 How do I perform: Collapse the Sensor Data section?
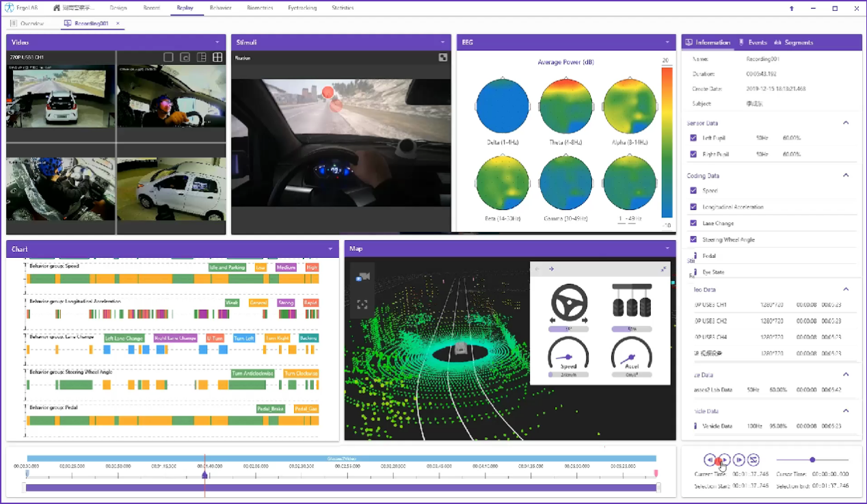tap(846, 123)
